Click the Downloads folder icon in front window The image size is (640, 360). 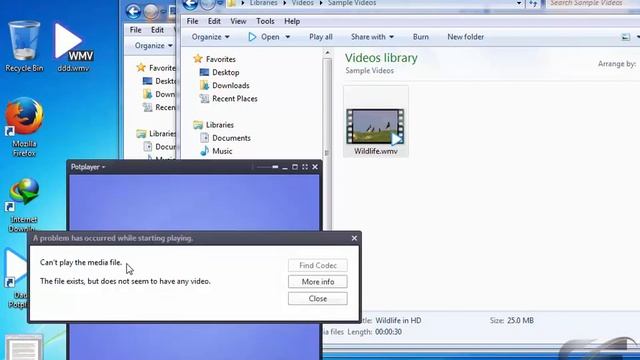(x=204, y=85)
